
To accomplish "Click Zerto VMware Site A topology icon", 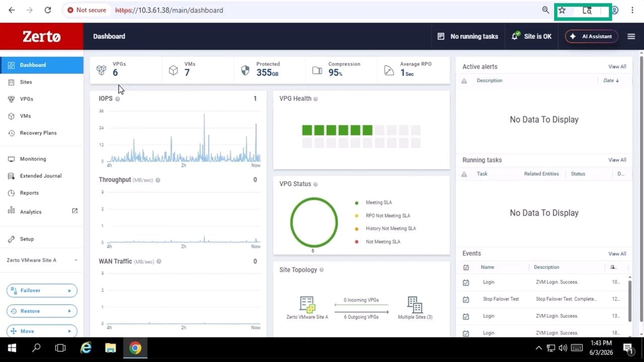I will coord(307,304).
